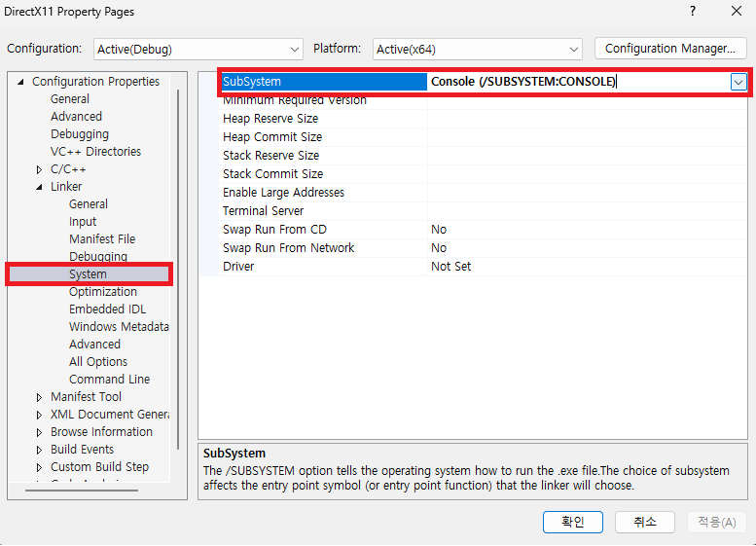Screen dimensions: 756x546
Task: Select the C/C++ tree item
Action: pyautogui.click(x=68, y=169)
